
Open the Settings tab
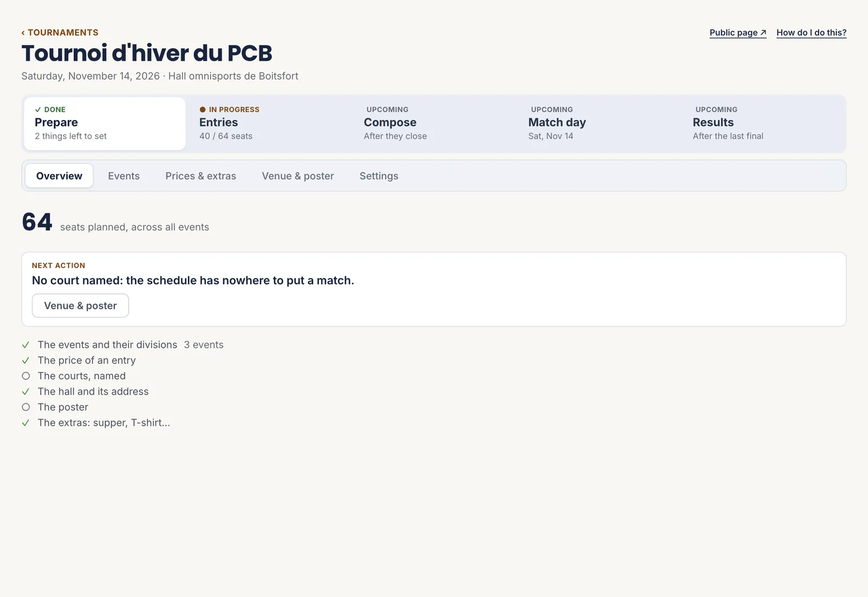pos(379,176)
